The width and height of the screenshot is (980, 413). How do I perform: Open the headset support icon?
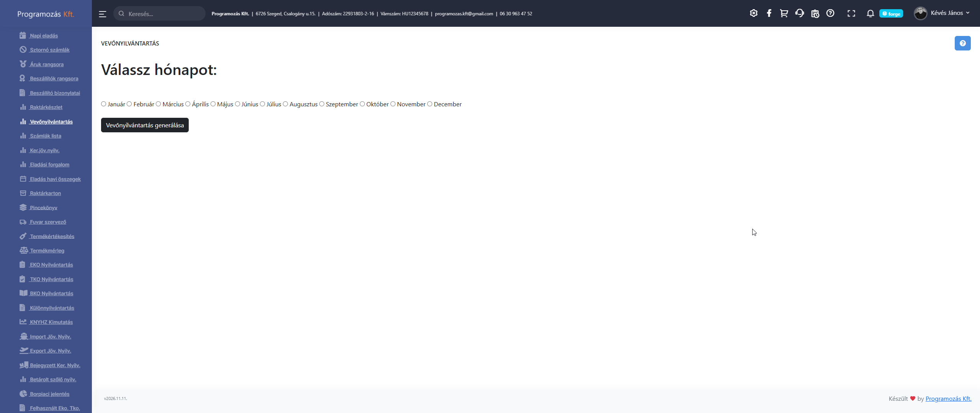799,13
